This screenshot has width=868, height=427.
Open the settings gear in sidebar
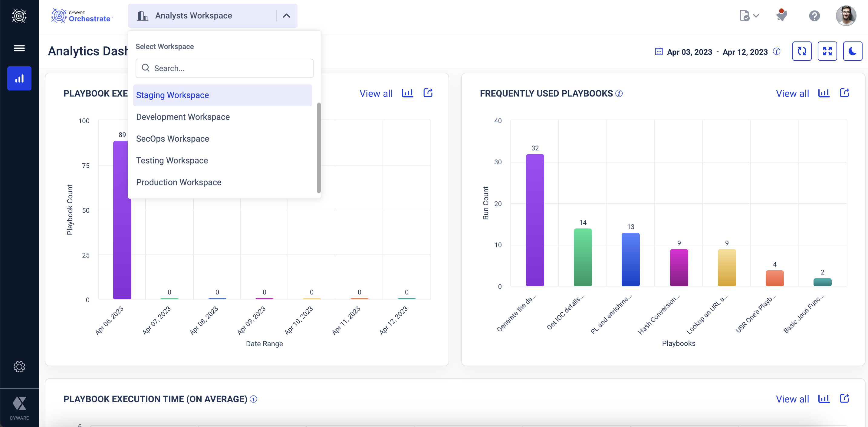tap(19, 366)
